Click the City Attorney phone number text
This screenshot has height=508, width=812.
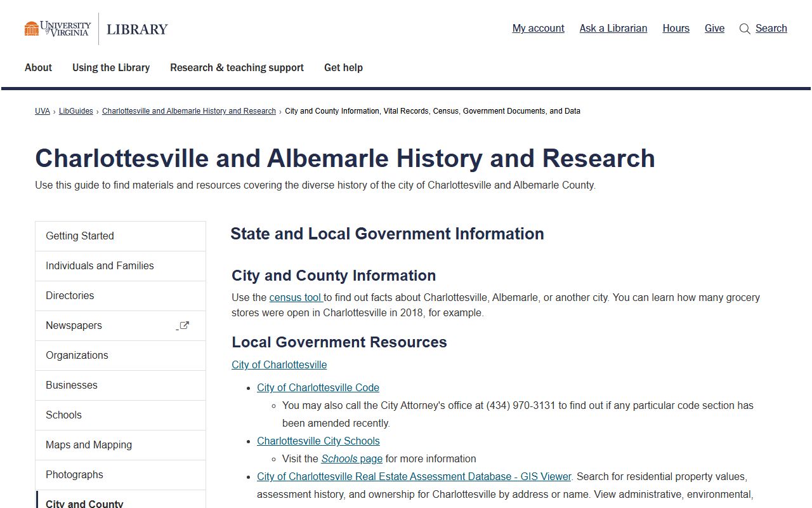click(521, 406)
